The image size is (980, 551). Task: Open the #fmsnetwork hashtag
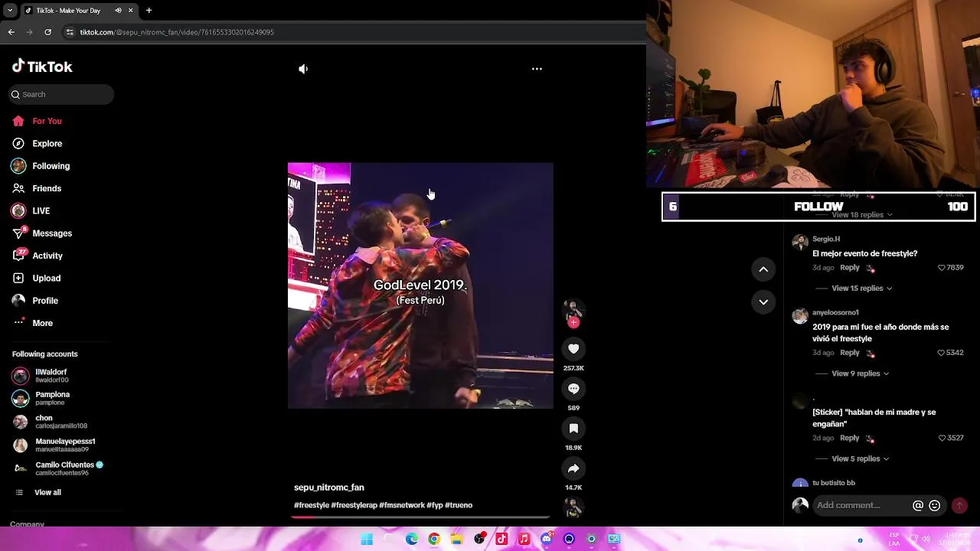pos(402,505)
